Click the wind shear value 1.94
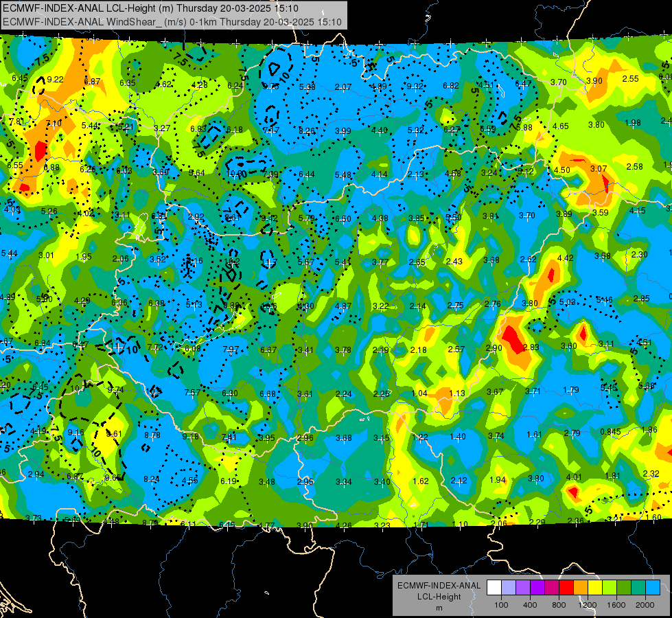 tap(498, 479)
